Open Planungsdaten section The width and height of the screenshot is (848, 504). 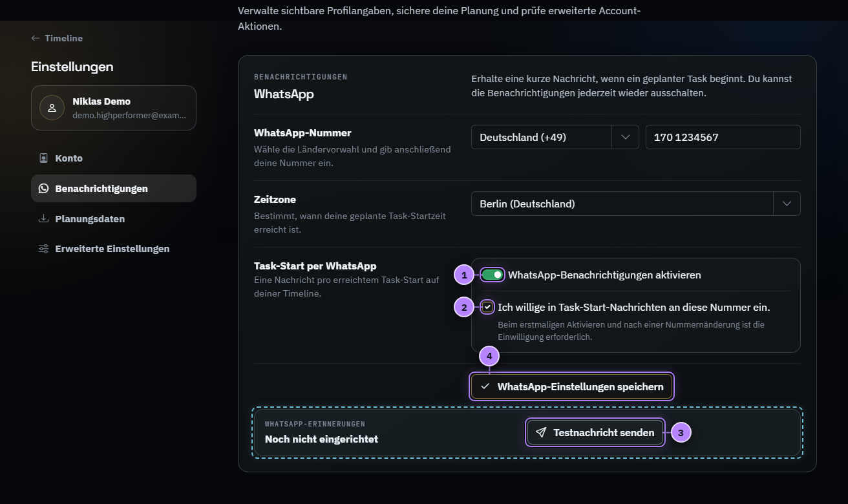point(114,219)
